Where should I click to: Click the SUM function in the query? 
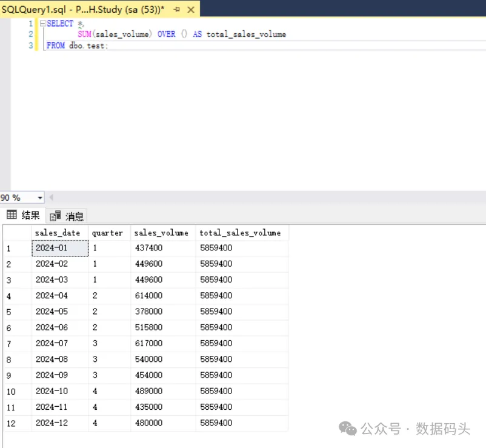pyautogui.click(x=84, y=34)
